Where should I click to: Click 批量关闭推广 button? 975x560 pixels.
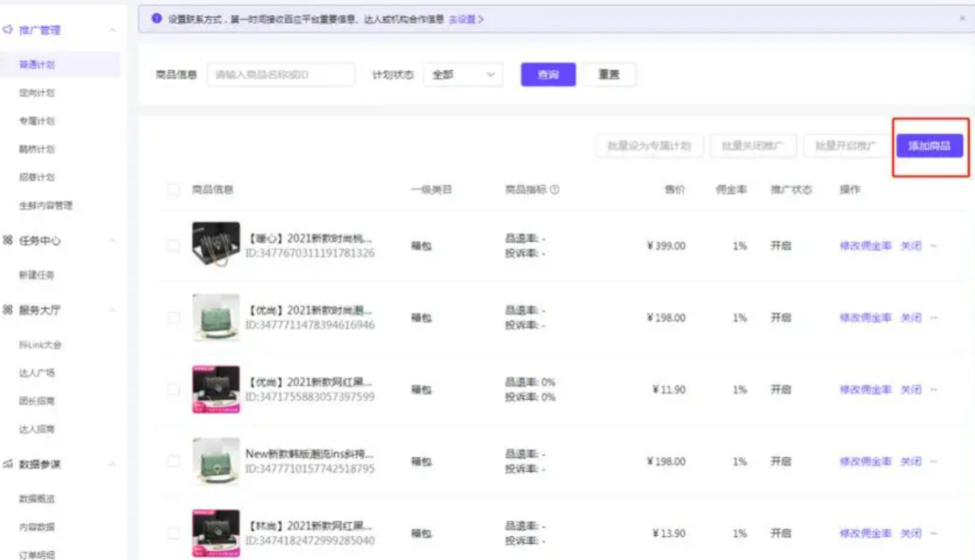click(753, 146)
